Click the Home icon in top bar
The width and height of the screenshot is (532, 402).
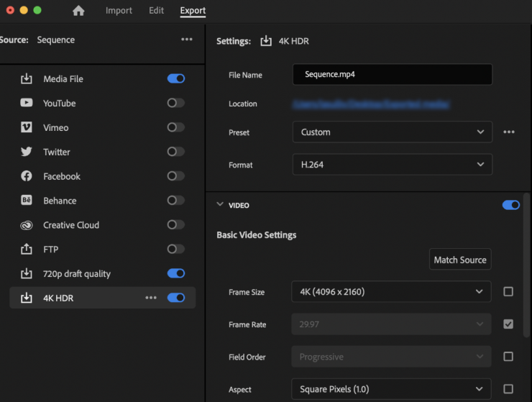pyautogui.click(x=78, y=11)
